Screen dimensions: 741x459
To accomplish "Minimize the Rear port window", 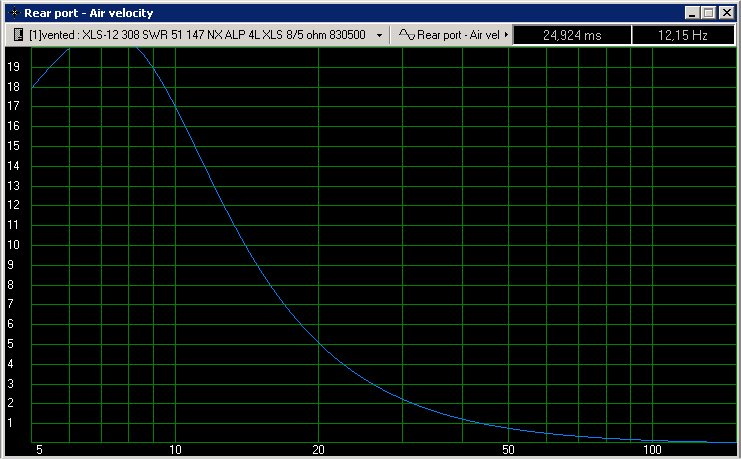I will point(692,13).
